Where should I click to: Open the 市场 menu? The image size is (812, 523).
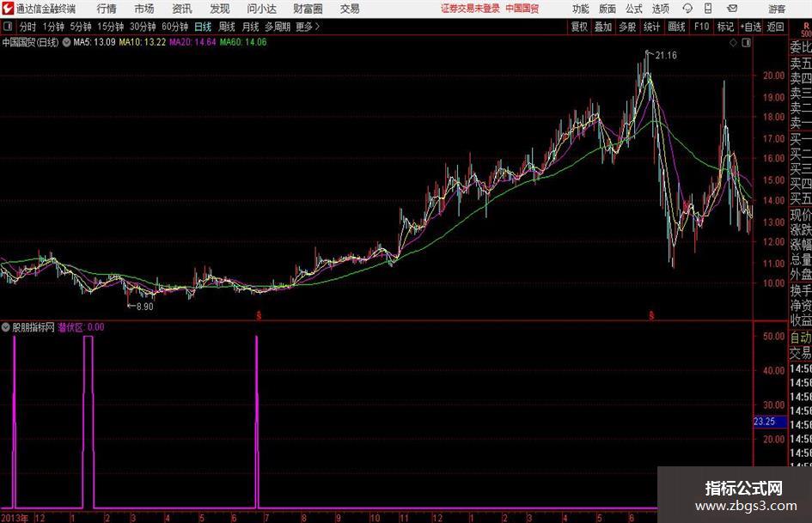click(144, 9)
